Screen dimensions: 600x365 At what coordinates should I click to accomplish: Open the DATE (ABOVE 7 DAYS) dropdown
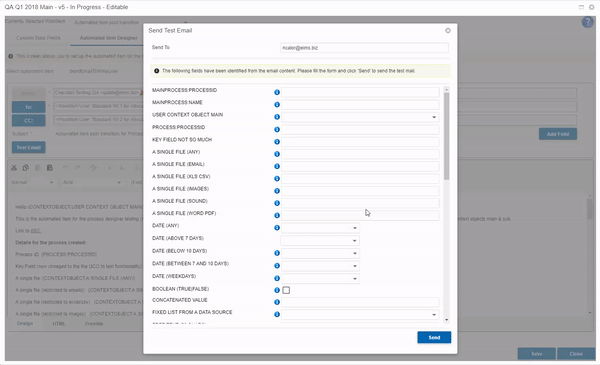tap(355, 241)
